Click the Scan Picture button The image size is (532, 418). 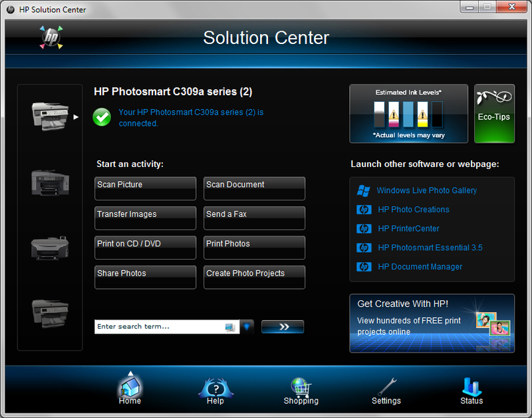click(145, 188)
